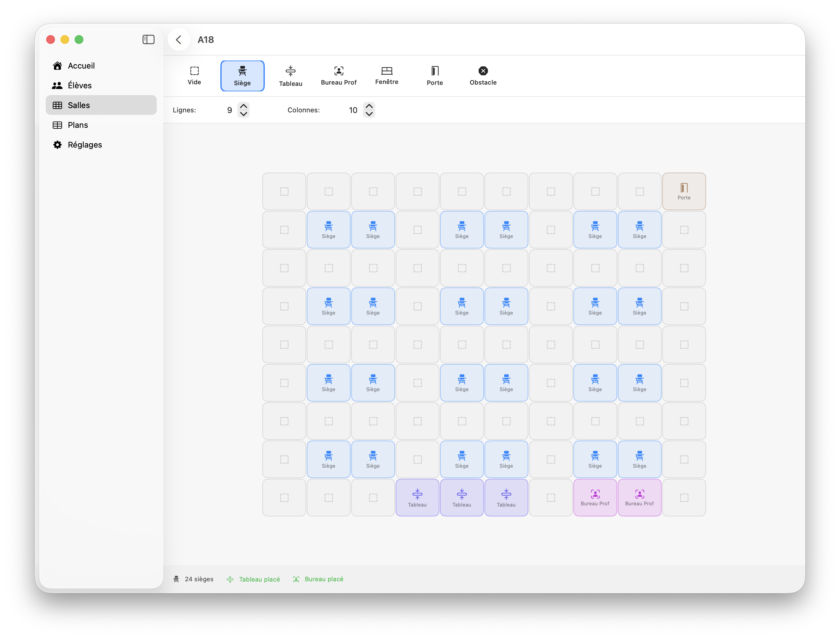840x639 pixels.
Task: Click the Porte cell in the grid
Action: click(684, 191)
